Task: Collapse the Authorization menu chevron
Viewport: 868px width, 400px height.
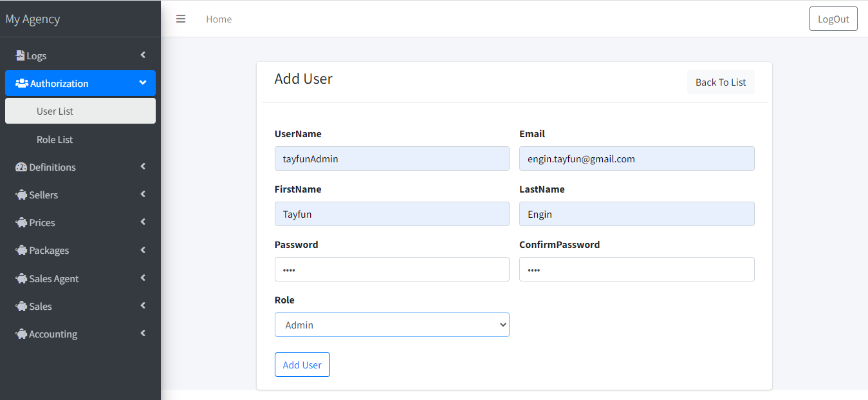Action: pos(143,82)
